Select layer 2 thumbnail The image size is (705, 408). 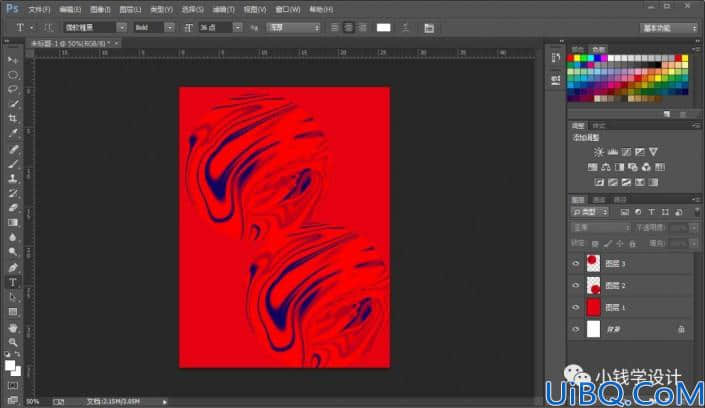[593, 285]
